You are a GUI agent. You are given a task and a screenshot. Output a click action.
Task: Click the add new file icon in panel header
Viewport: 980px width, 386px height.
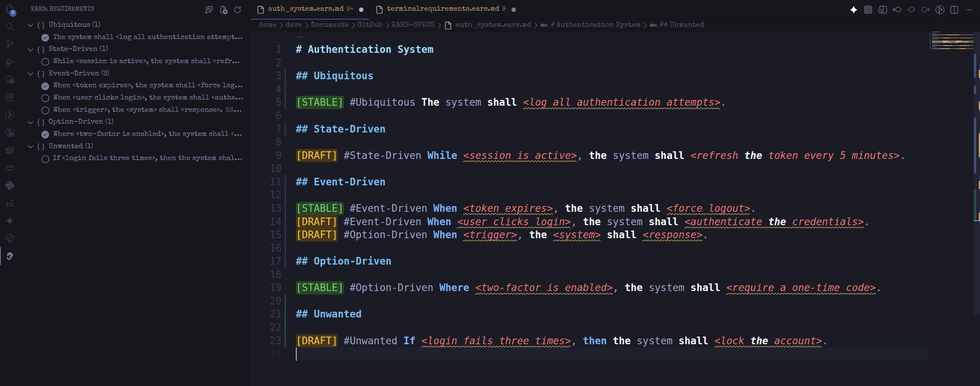pyautogui.click(x=224, y=10)
